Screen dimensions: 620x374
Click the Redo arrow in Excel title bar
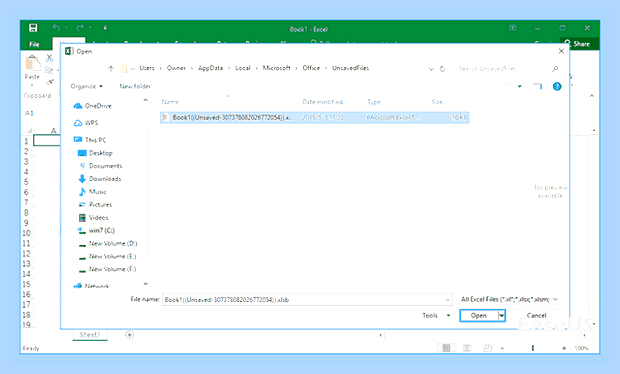(80, 28)
